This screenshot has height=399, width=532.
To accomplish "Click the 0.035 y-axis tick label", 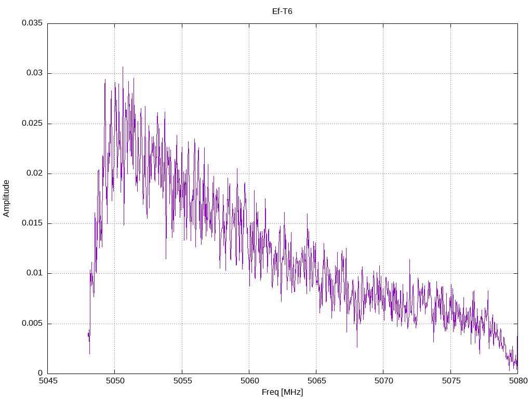I will click(32, 23).
